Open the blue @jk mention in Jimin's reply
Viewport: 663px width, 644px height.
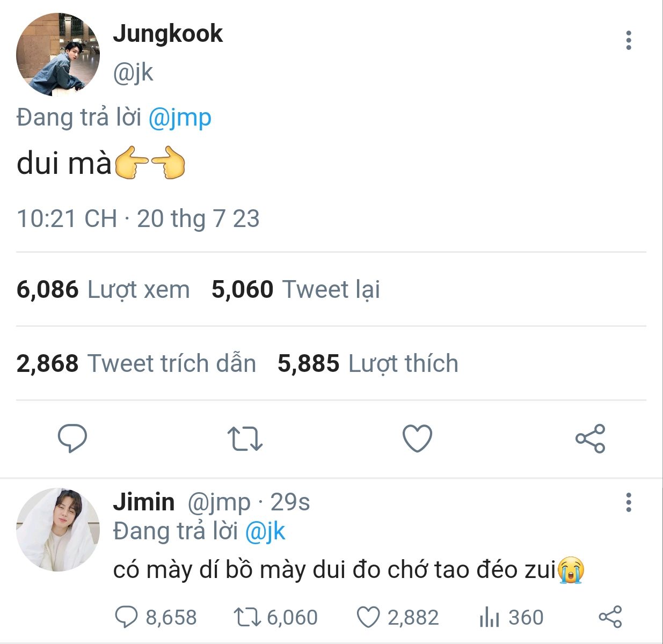pyautogui.click(x=265, y=531)
